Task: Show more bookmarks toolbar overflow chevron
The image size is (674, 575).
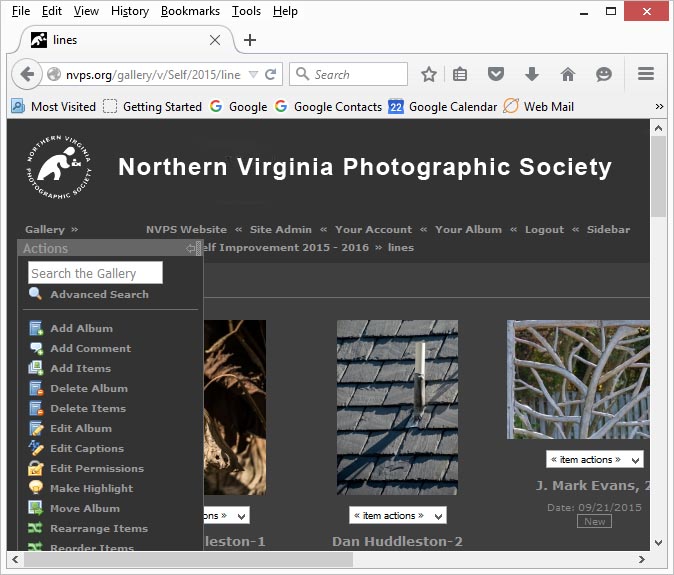Action: 659,107
